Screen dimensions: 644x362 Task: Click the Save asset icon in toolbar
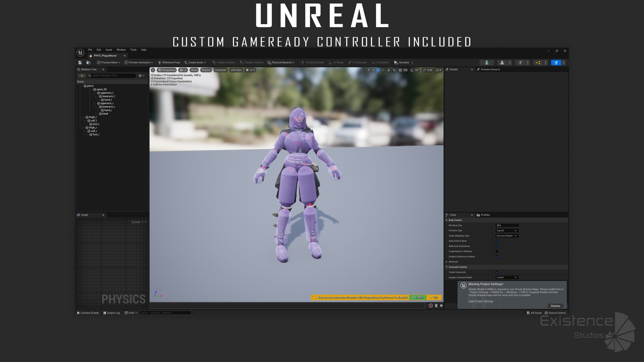[80, 62]
